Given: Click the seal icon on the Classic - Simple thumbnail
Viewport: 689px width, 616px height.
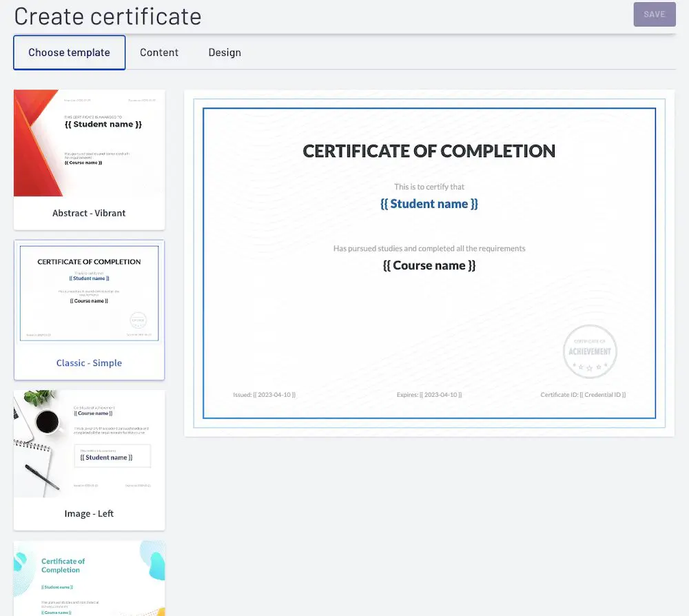Looking at the screenshot, I should (x=138, y=320).
